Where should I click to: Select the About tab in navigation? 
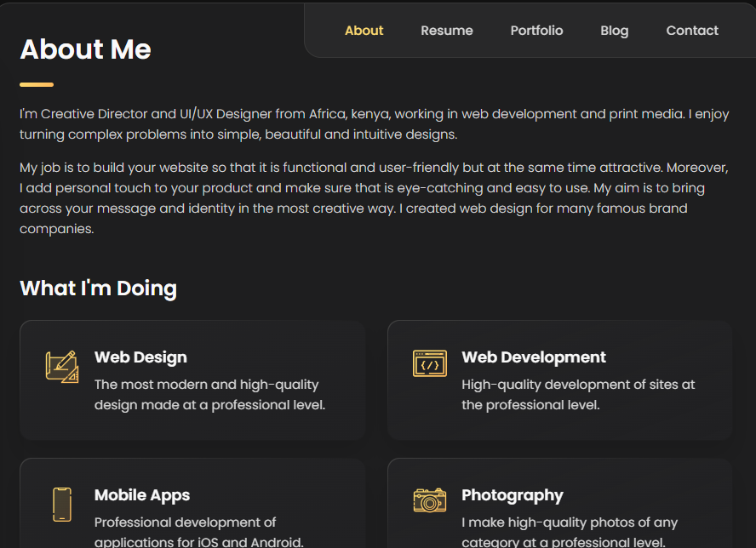point(364,30)
